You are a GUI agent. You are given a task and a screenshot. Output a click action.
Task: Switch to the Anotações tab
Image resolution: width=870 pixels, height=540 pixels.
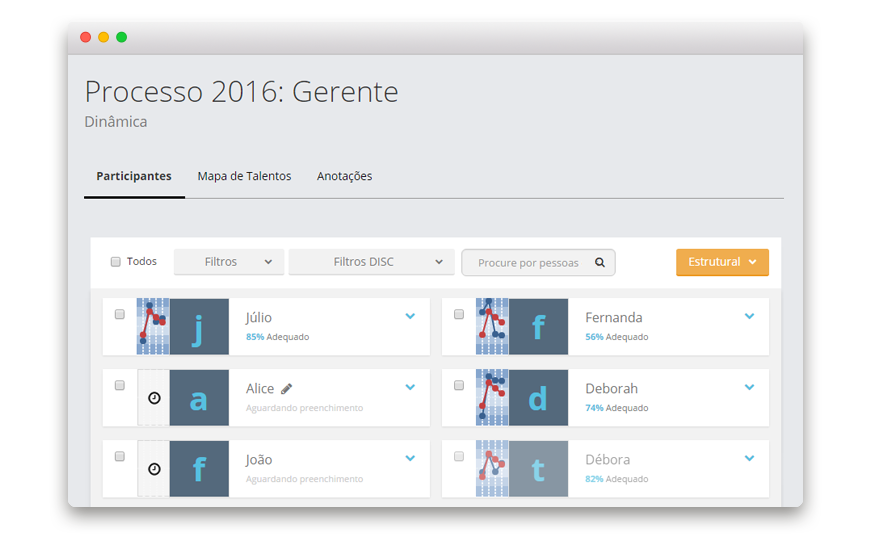pos(345,176)
